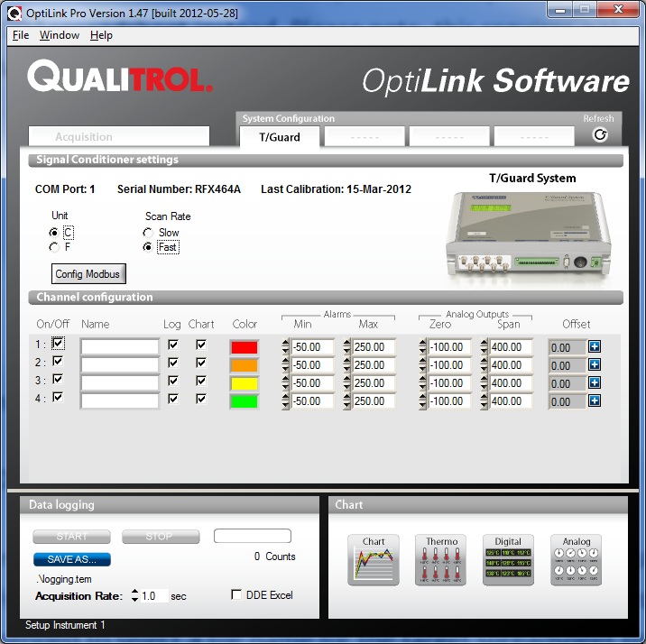Click the Refresh icon
The image size is (646, 644).
tap(600, 134)
